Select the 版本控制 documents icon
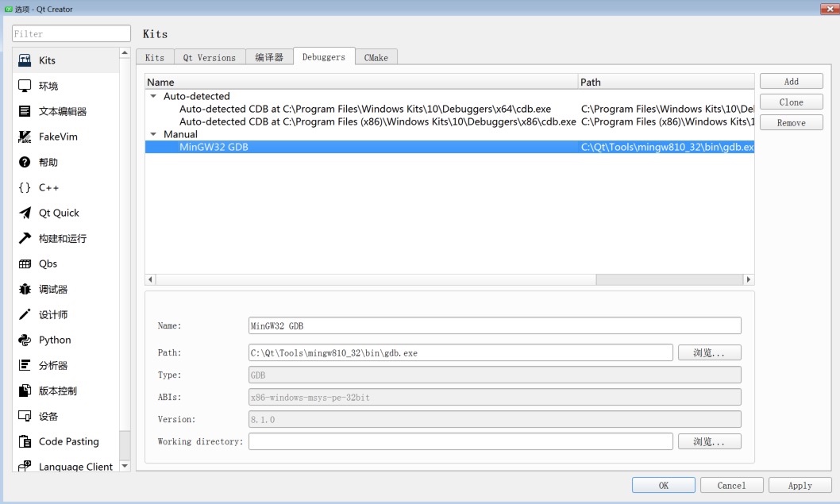 (x=25, y=391)
